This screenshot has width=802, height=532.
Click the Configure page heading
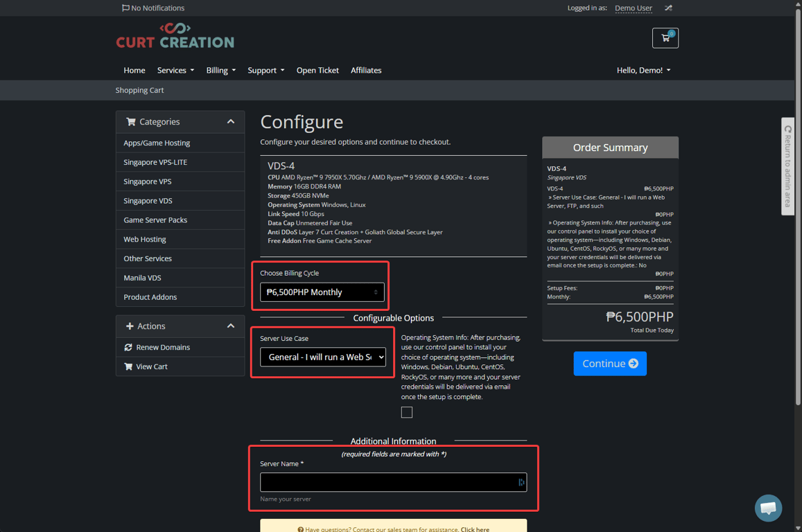(x=302, y=122)
